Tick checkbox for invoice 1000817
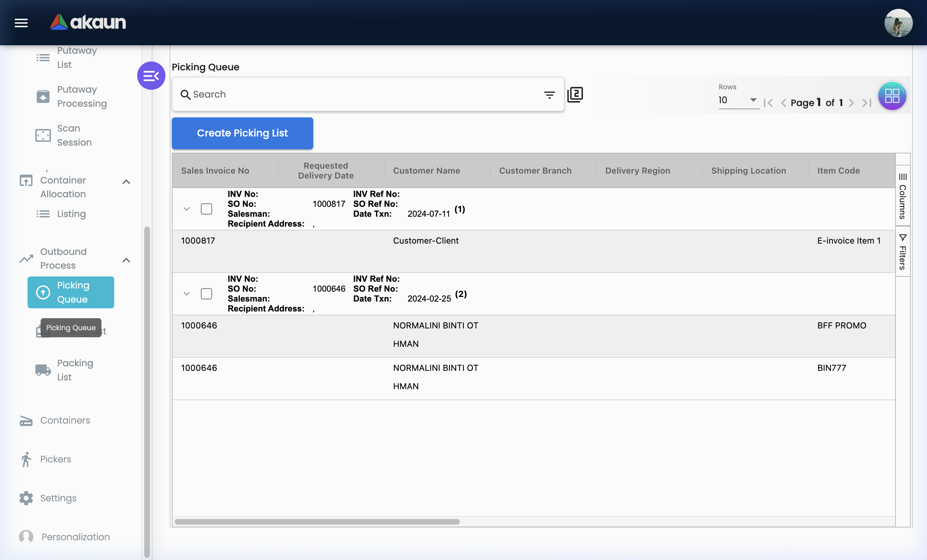Screen dimensions: 927x560 [x=206, y=209]
